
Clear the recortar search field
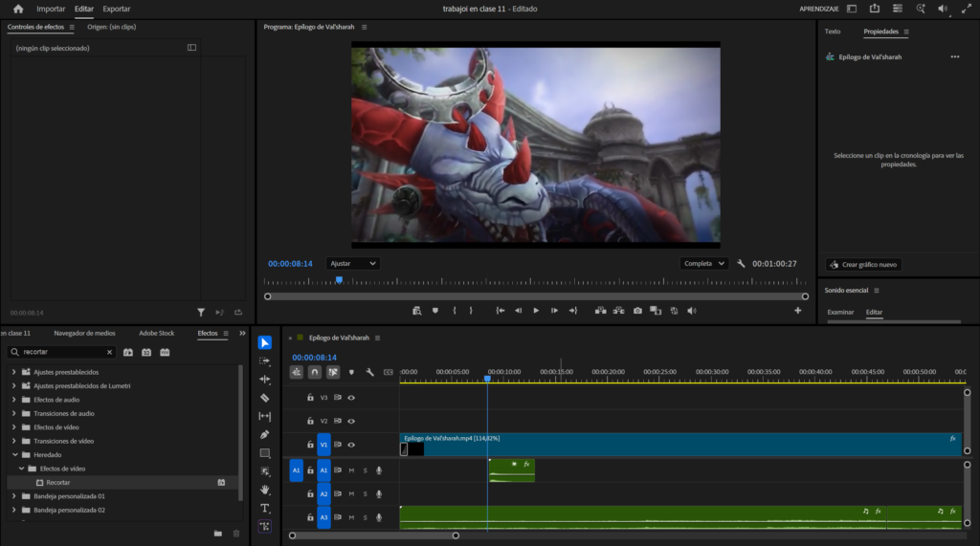[x=109, y=352]
